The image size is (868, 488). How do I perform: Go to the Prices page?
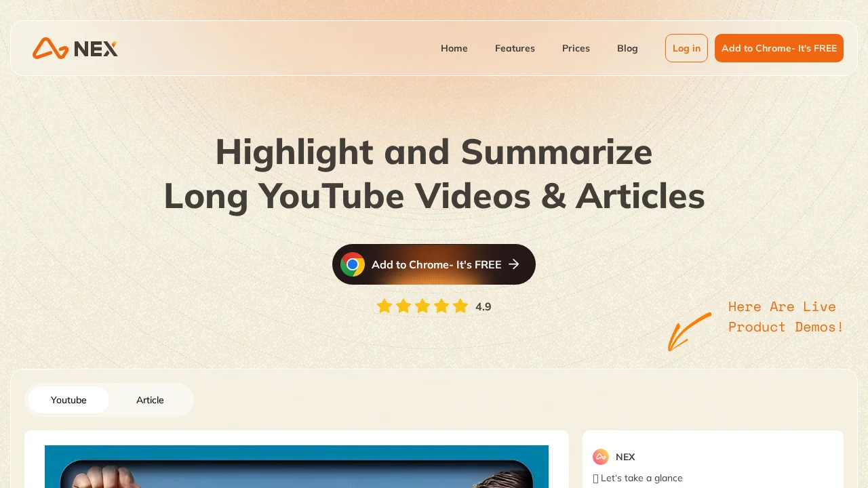tap(576, 48)
